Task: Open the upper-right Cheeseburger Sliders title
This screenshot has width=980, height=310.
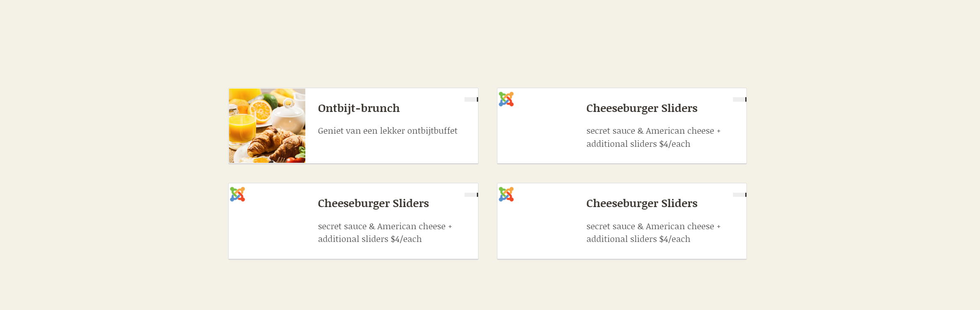Action: point(641,108)
